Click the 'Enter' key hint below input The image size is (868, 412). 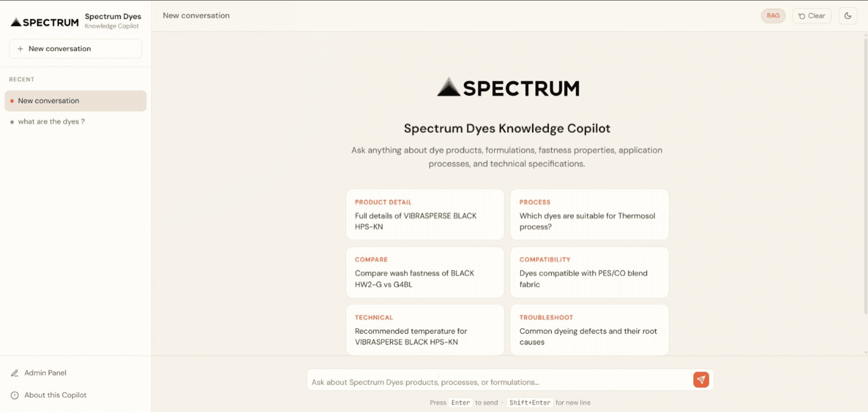461,403
